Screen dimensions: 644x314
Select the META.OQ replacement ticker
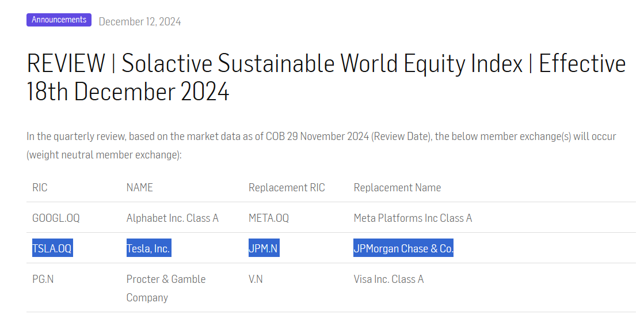coord(269,218)
